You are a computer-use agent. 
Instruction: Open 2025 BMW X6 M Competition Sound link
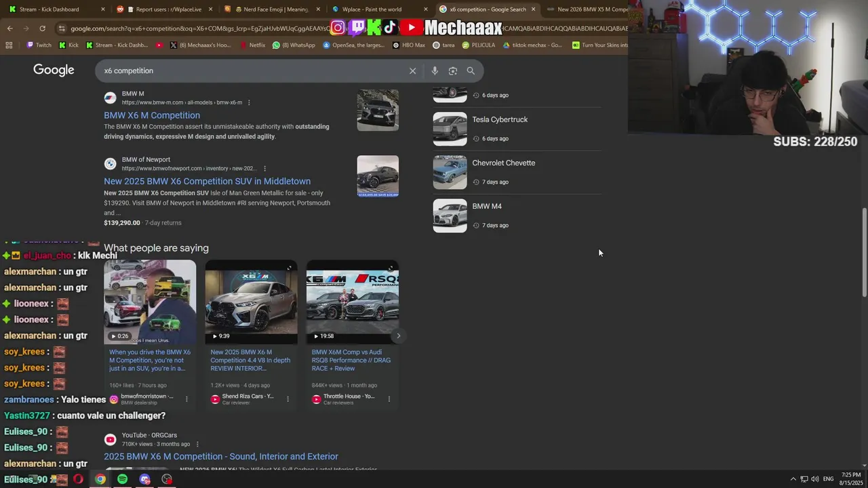(x=221, y=456)
